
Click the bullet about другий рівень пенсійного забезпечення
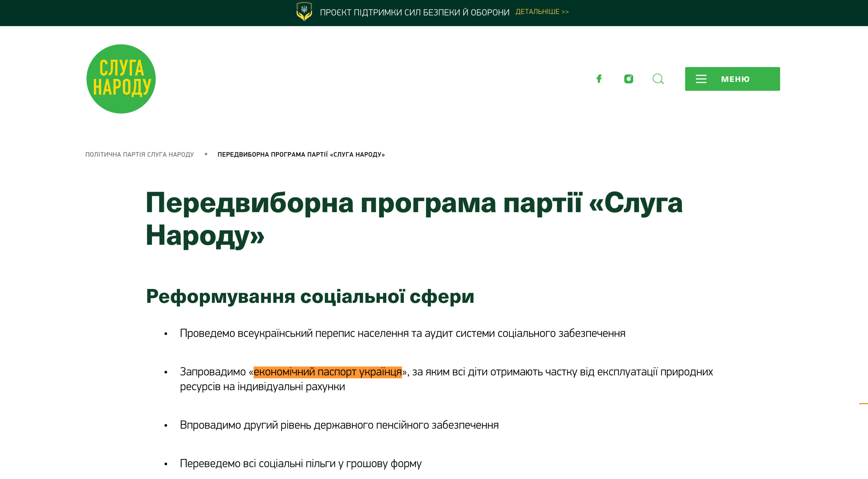point(339,425)
